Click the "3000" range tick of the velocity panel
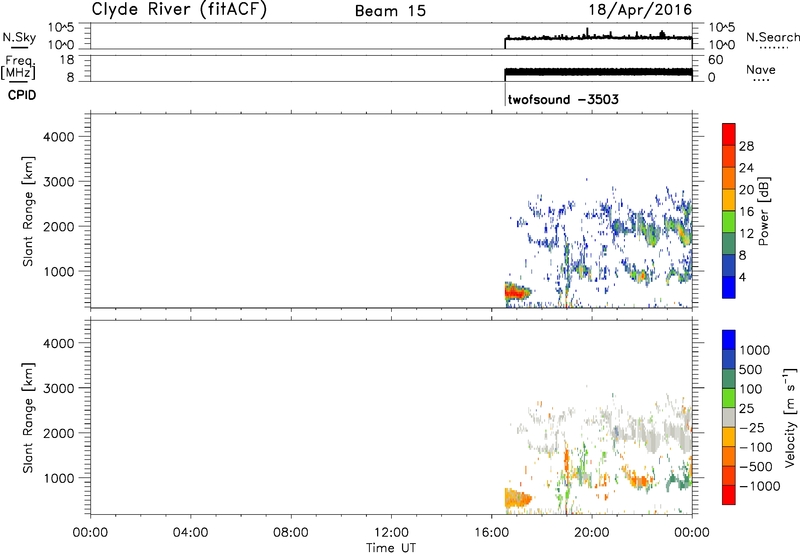The height and width of the screenshot is (554, 800). tap(59, 388)
